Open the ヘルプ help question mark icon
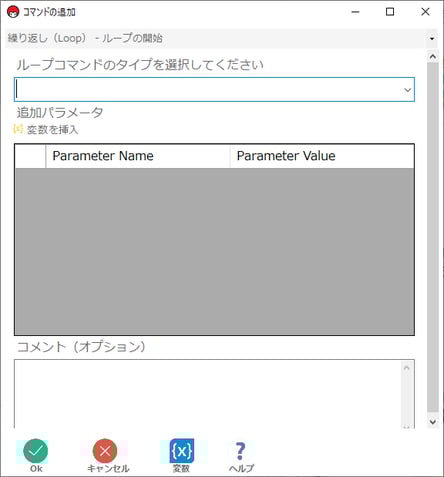This screenshot has width=444, height=477. click(x=240, y=451)
